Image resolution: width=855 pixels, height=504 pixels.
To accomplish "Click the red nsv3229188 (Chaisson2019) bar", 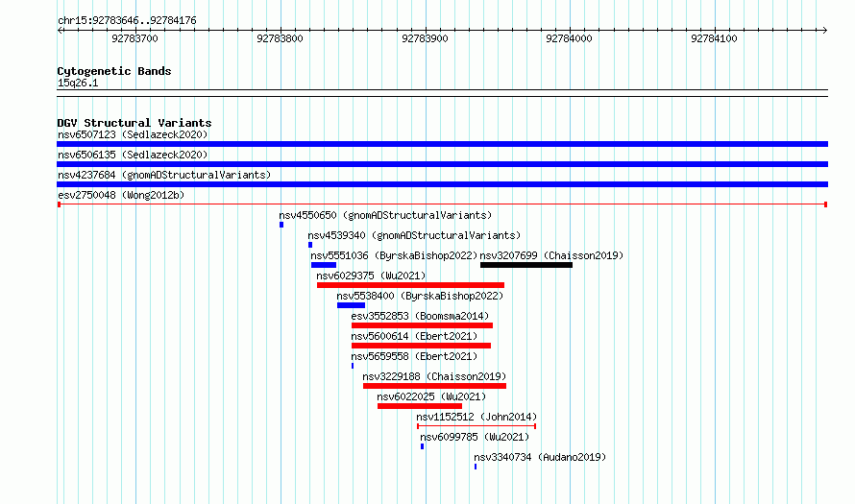I will point(434,386).
